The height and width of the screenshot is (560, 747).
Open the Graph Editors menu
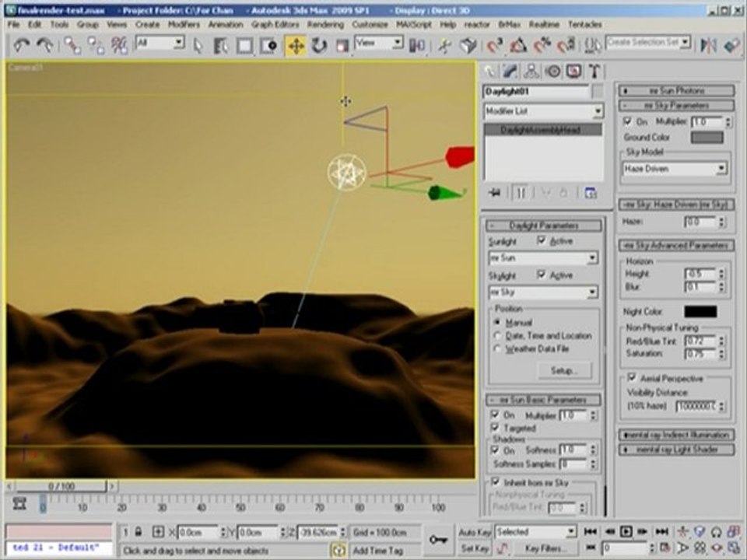click(275, 24)
